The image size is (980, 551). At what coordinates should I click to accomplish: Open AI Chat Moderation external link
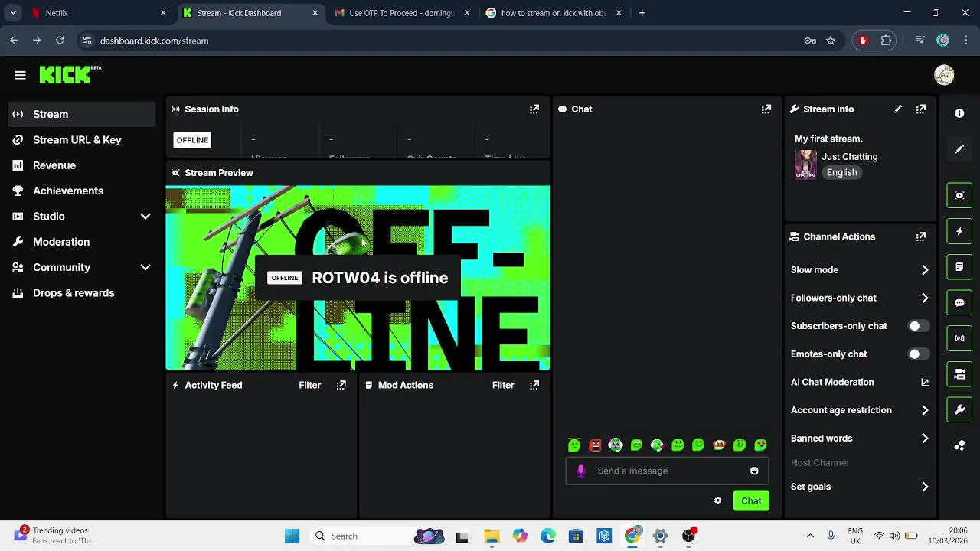(x=925, y=383)
